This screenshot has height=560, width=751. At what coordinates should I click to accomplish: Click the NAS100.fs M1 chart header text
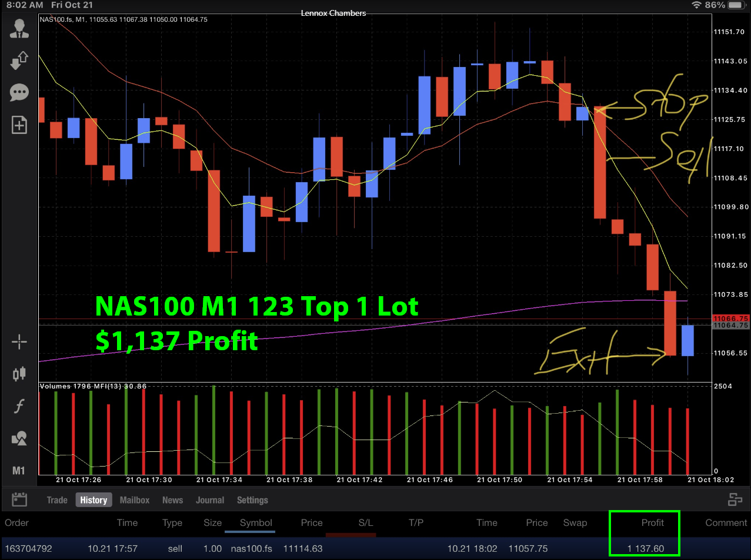point(124,19)
